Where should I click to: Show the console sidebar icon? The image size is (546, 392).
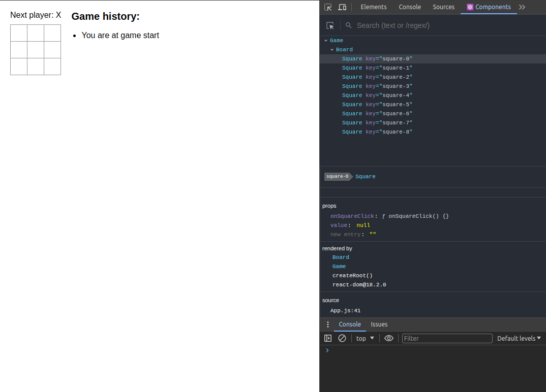[x=328, y=338]
